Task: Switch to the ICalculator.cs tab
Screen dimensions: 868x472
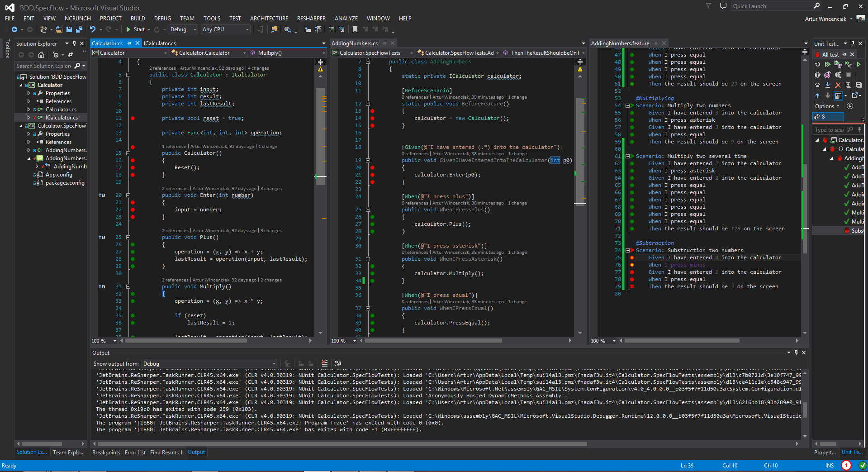Action: coord(160,43)
